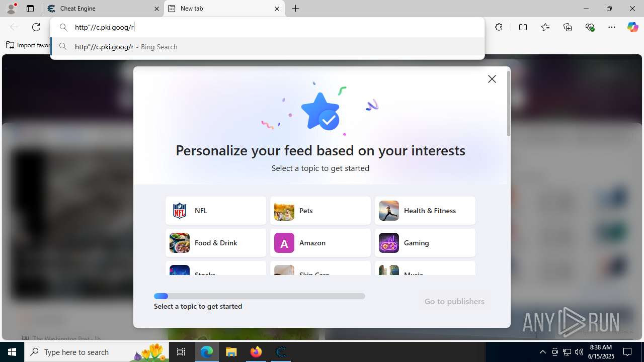Open Collections icon
644x362 pixels.
(x=568, y=27)
